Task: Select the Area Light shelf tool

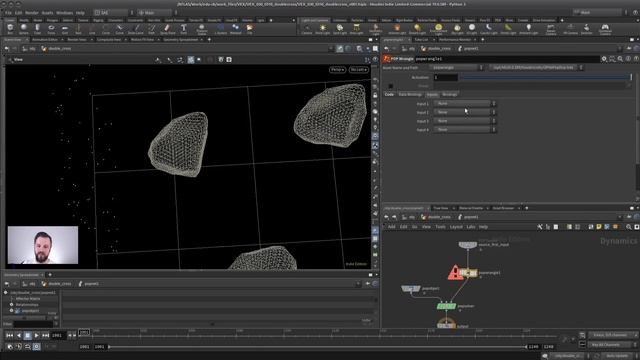Action: pyautogui.click(x=356, y=29)
